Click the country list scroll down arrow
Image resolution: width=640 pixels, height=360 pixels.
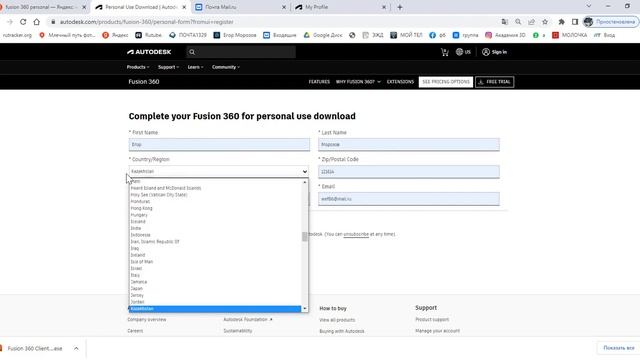point(304,309)
